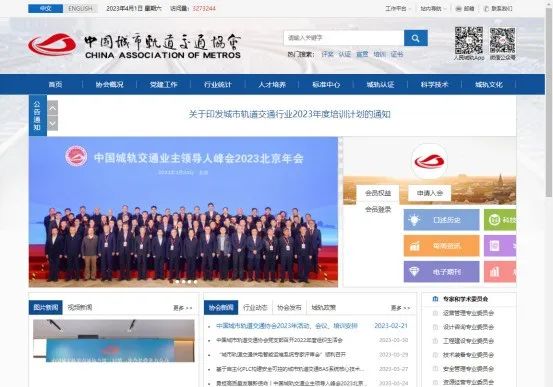Screen dimensions: 553x387
Task: Click the purple tile's document icon
Action: (x=494, y=246)
